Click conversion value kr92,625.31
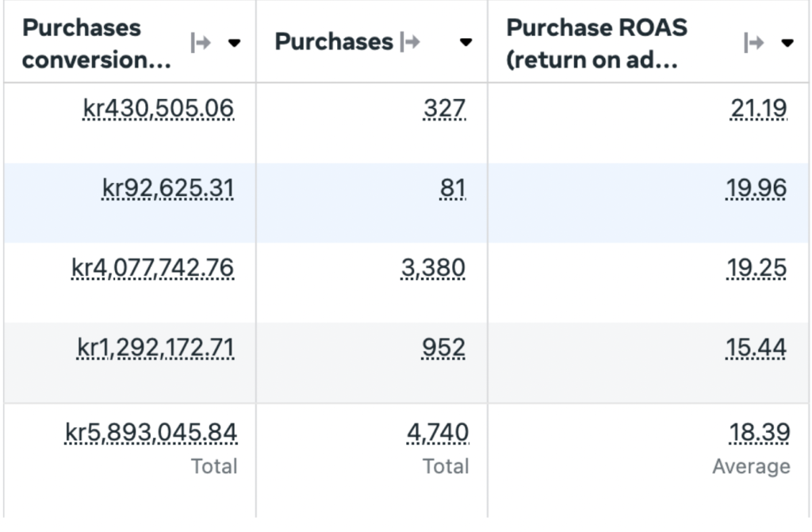The width and height of the screenshot is (812, 532). (x=168, y=189)
